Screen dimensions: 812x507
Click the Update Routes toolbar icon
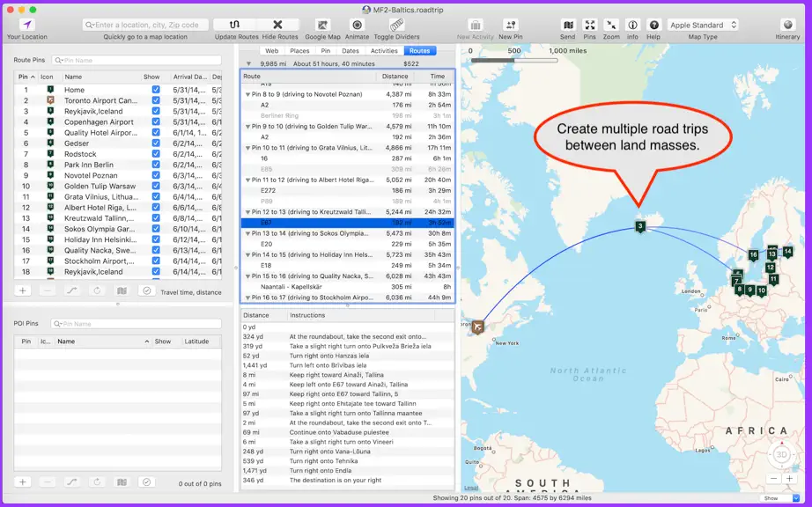(x=234, y=25)
